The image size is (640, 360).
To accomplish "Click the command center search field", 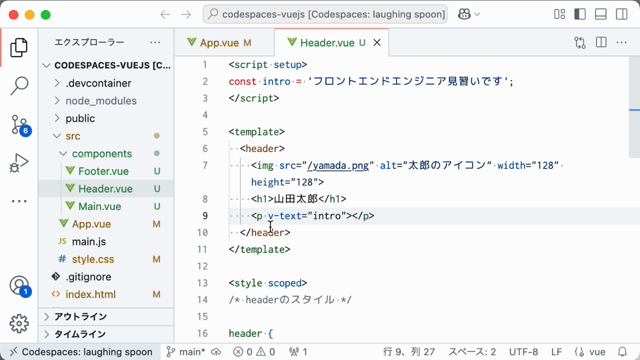I will (x=325, y=14).
